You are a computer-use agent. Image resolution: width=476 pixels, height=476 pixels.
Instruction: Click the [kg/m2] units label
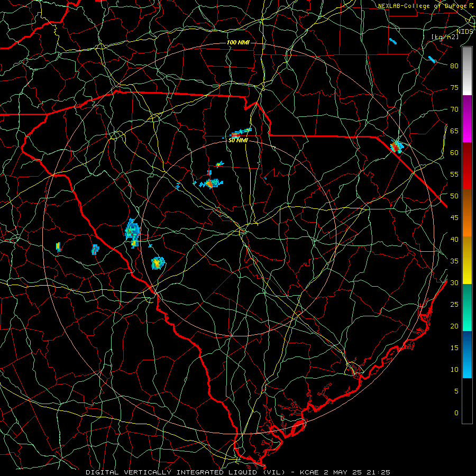point(445,36)
